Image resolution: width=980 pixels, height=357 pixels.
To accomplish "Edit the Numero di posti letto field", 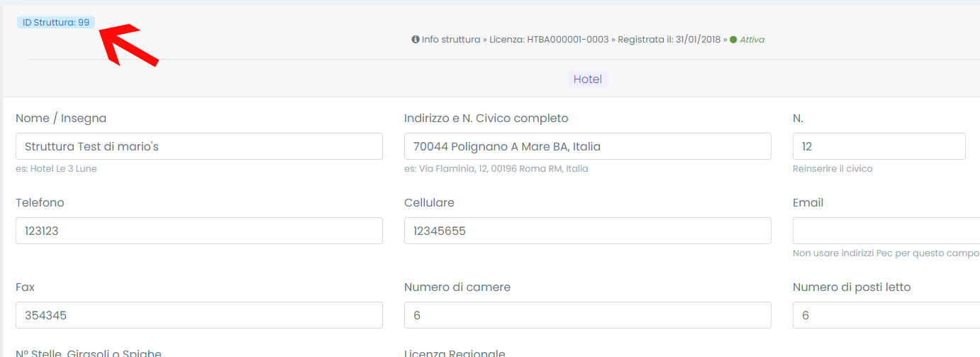I will pyautogui.click(x=886, y=315).
